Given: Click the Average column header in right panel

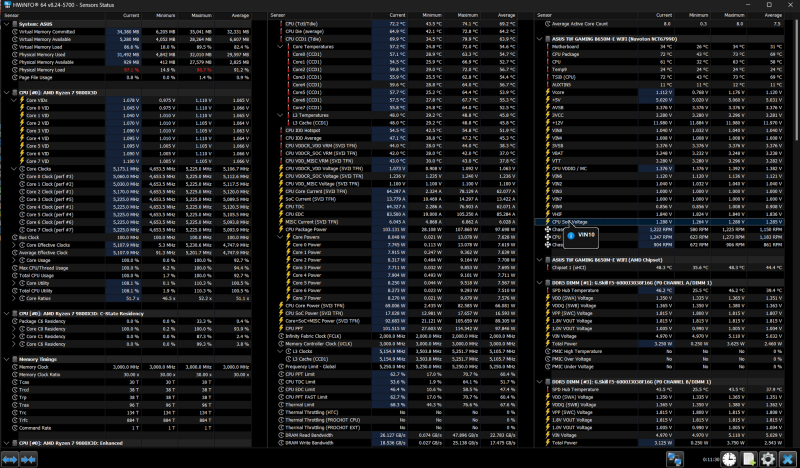Looking at the screenshot, I should coord(765,15).
